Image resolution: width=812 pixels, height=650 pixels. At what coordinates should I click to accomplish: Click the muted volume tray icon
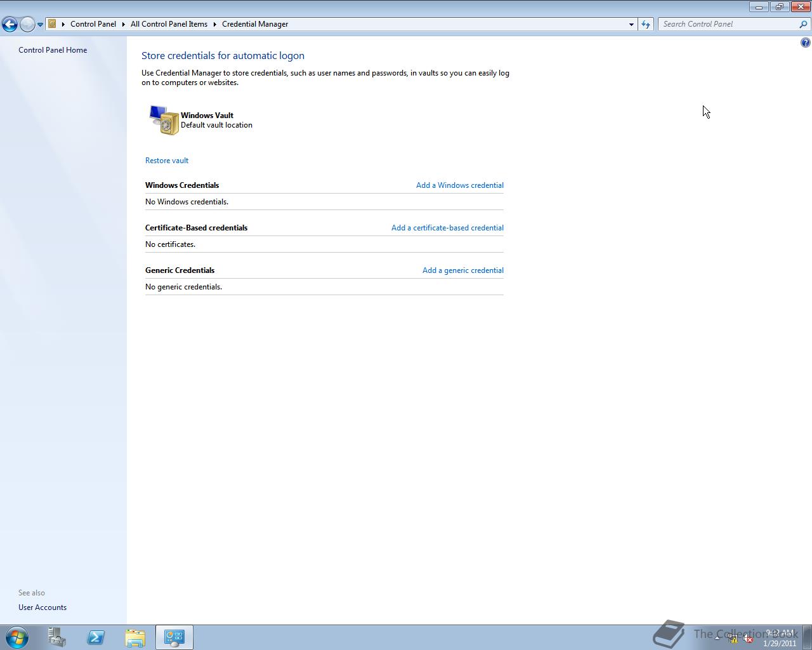[749, 639]
